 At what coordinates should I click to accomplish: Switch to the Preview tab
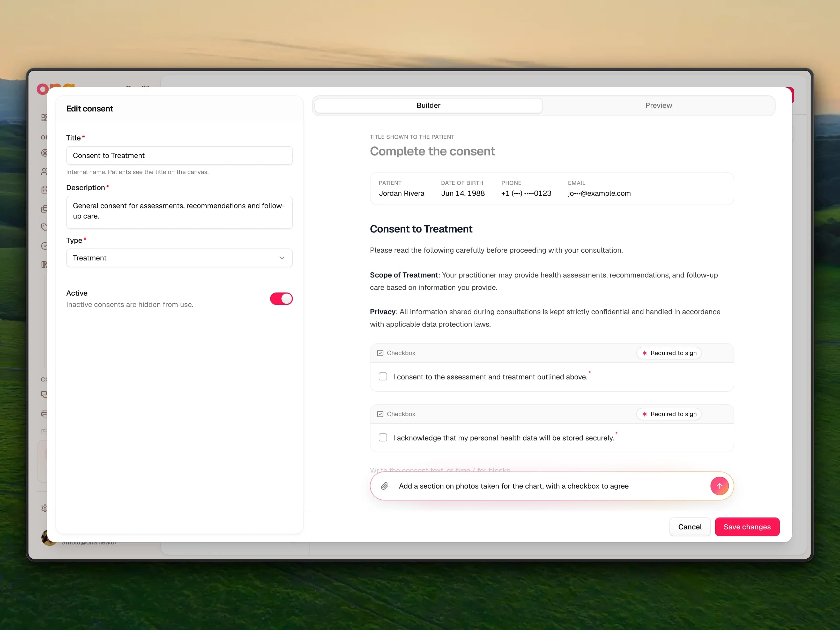pyautogui.click(x=658, y=106)
